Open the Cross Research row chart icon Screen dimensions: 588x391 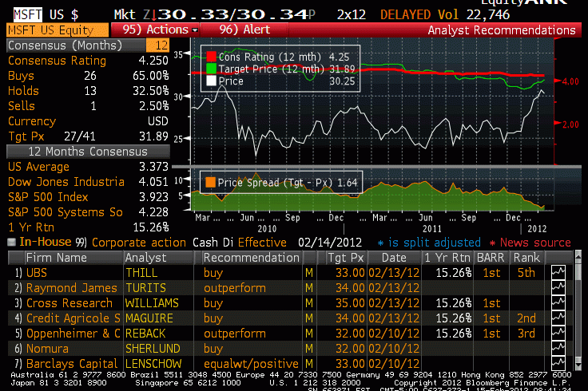tap(558, 303)
